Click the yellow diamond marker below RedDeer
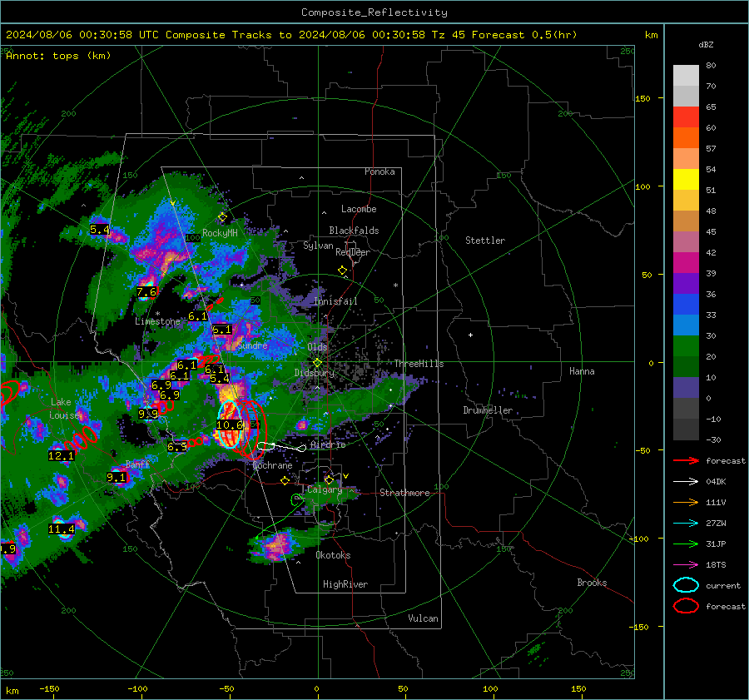Viewport: 749px width, 700px height. 342,271
